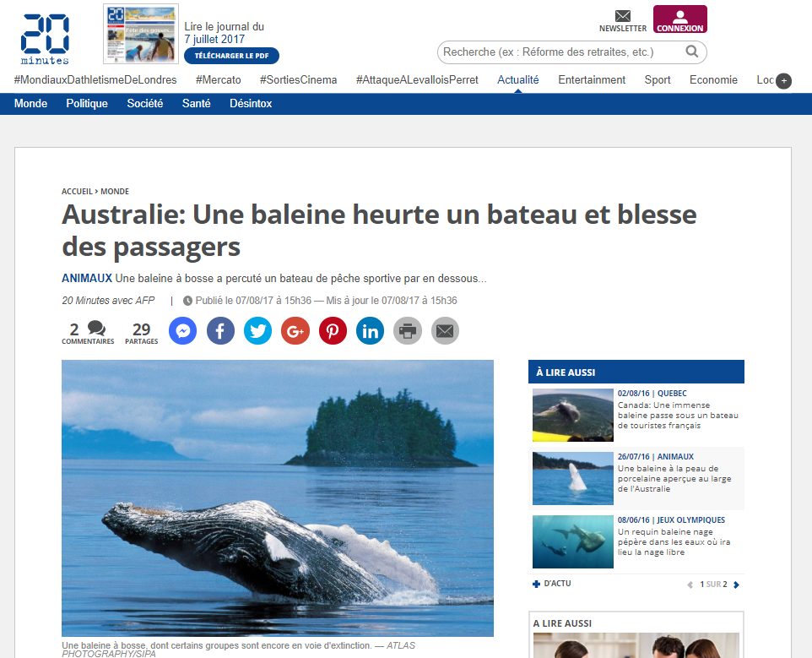The width and height of the screenshot is (812, 658).
Task: Share article on Google Plus
Action: click(x=295, y=330)
